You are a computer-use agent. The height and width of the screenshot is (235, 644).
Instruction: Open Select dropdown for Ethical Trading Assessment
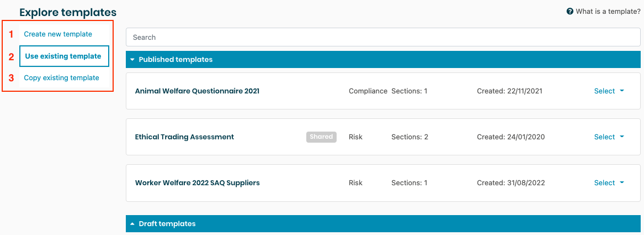(x=609, y=137)
